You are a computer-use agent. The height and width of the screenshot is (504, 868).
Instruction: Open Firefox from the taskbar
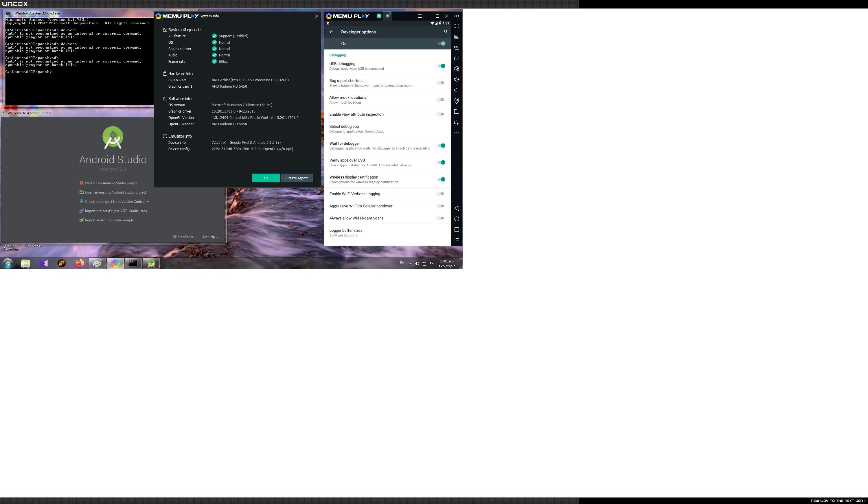pyautogui.click(x=80, y=263)
